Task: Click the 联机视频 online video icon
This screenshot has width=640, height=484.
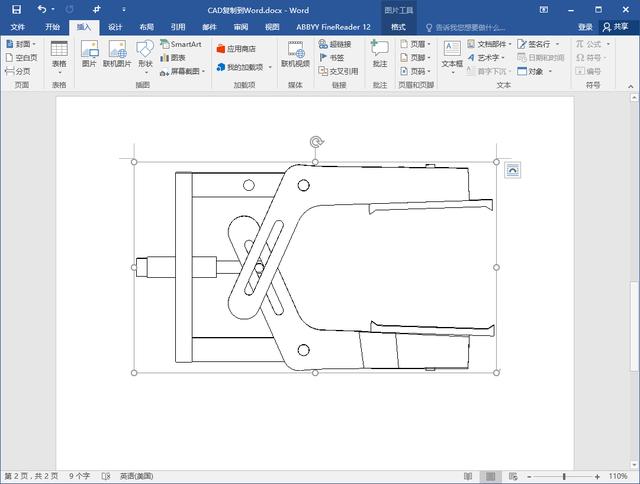Action: point(295,54)
